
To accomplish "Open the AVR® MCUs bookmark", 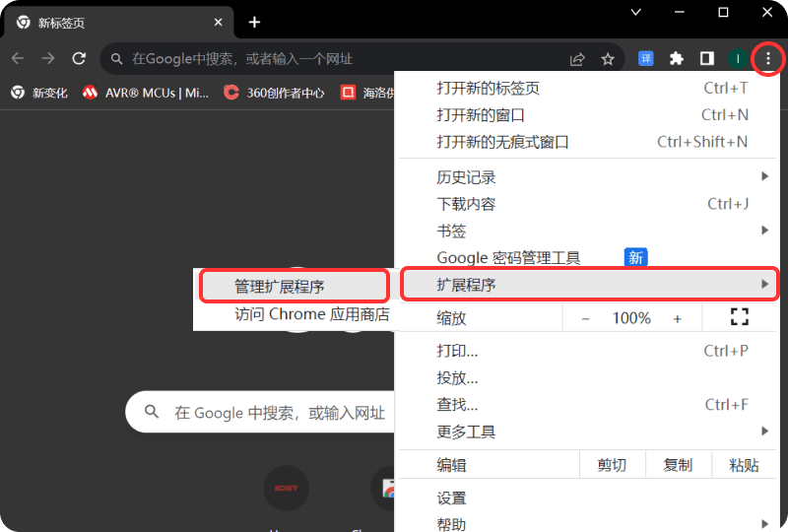I will coord(146,93).
